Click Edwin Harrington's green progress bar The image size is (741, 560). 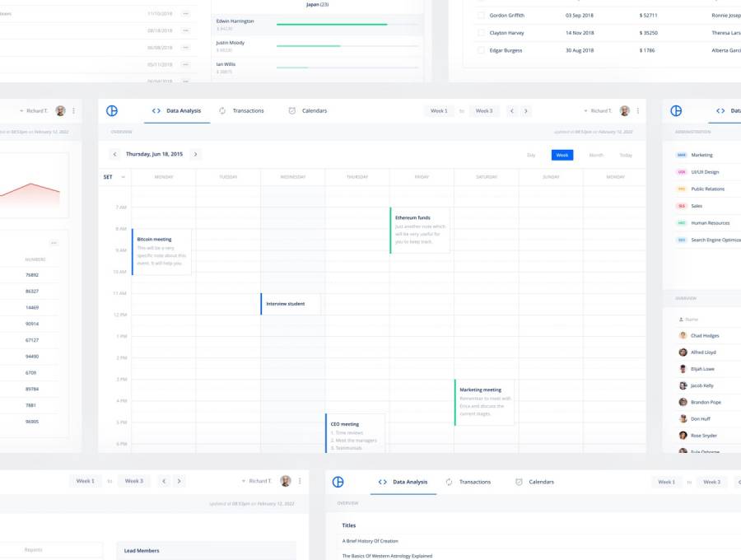pos(332,25)
